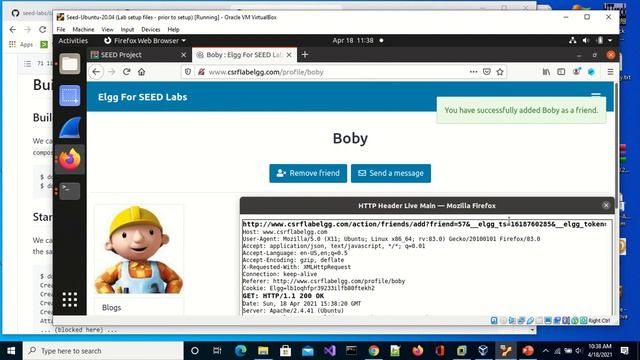The width and height of the screenshot is (640, 360).
Task: Click Apps shortcut in background Chrome window
Action: 21,44
